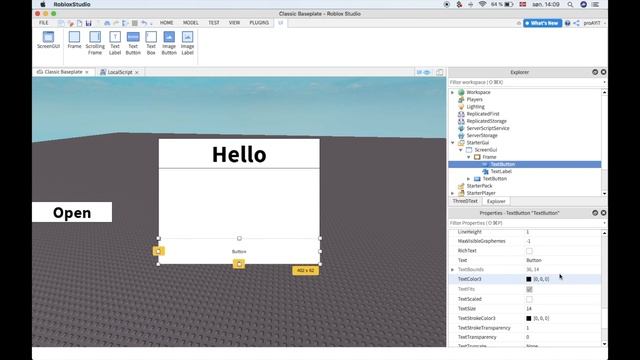Insert a ScreenGui from the UI ribbon
The width and height of the screenshot is (640, 360).
click(48, 40)
